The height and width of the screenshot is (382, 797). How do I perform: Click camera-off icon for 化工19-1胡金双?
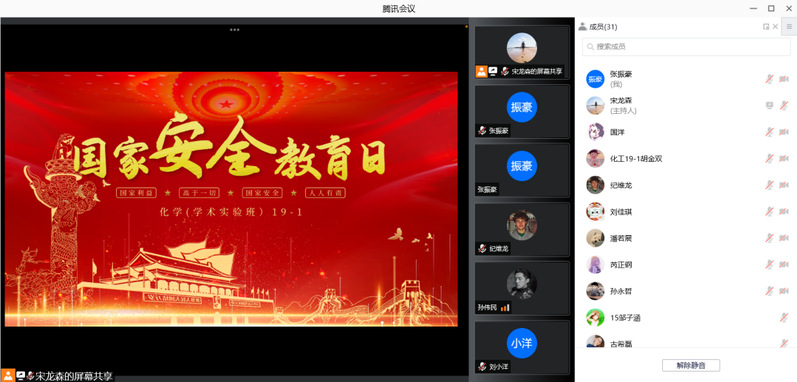pyautogui.click(x=784, y=159)
